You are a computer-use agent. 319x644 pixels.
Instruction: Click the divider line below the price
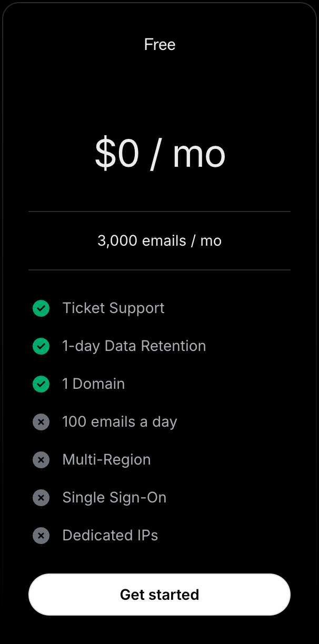(x=159, y=212)
